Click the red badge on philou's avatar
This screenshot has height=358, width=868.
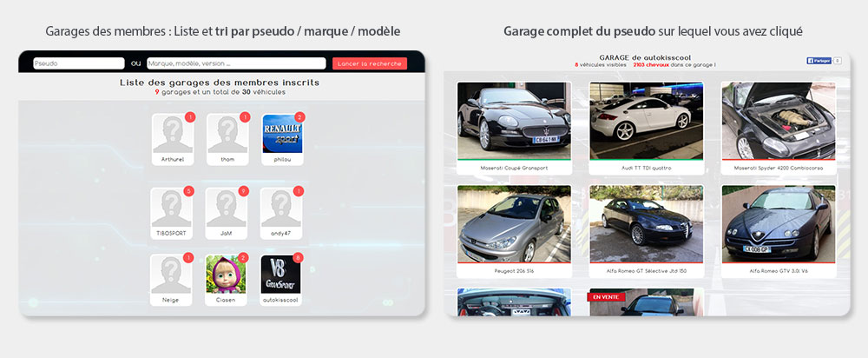(x=299, y=117)
